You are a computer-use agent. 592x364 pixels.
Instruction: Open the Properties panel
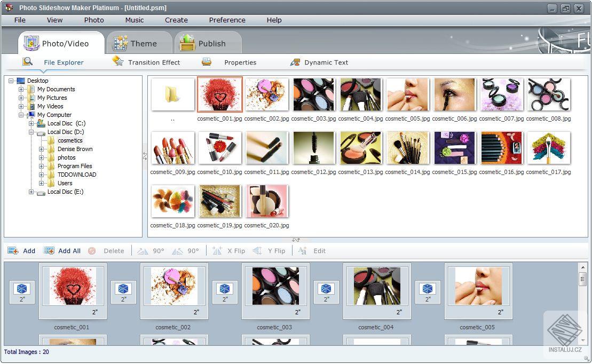[240, 62]
